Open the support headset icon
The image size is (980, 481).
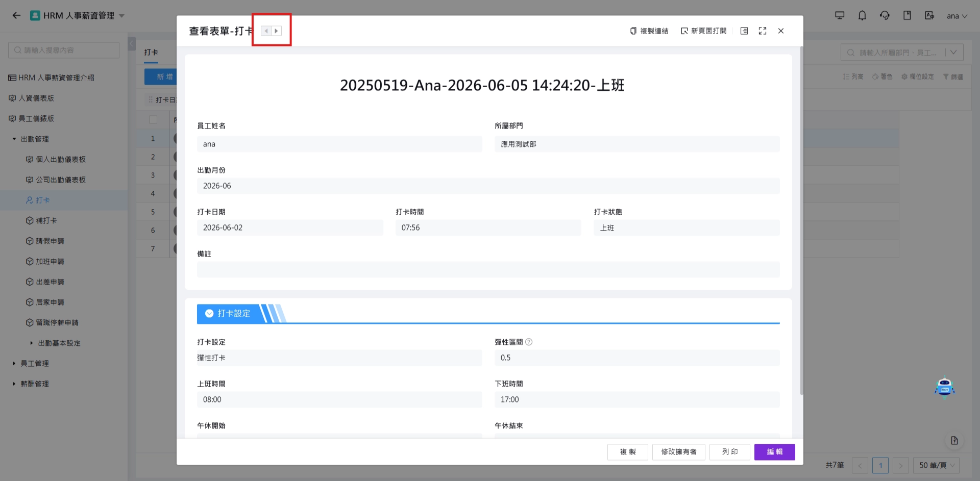(885, 15)
